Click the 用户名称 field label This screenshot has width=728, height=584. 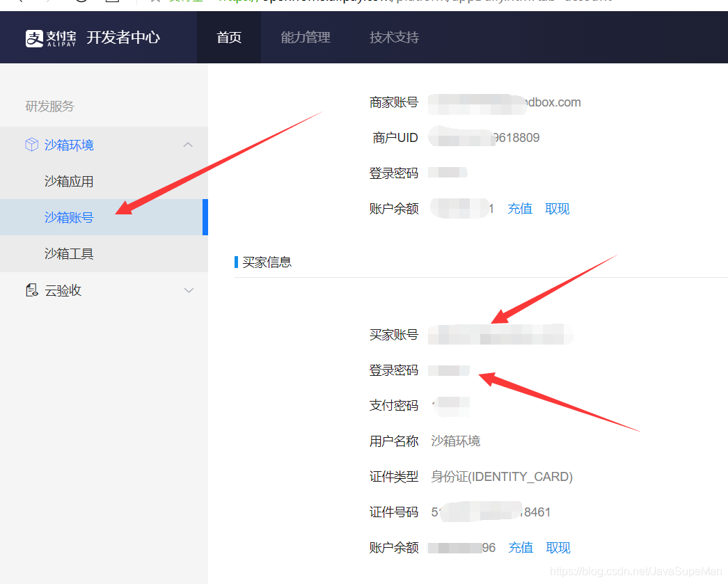point(394,441)
